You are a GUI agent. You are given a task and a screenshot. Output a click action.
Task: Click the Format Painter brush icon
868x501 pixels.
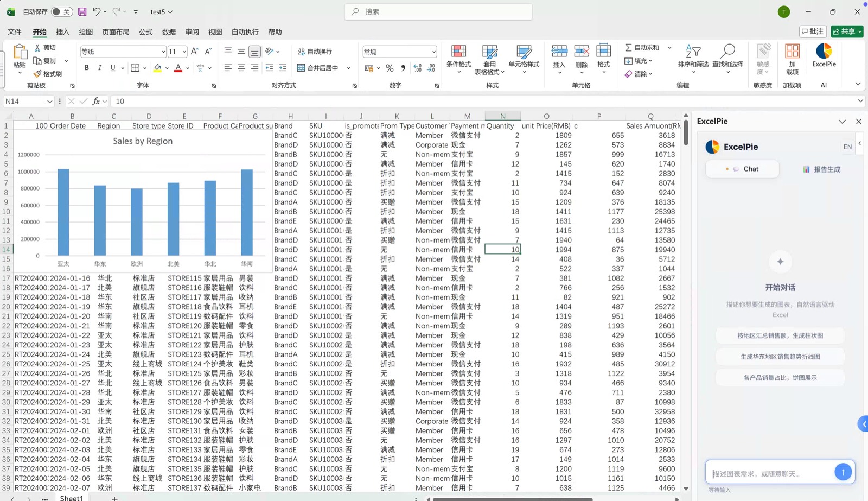click(37, 74)
